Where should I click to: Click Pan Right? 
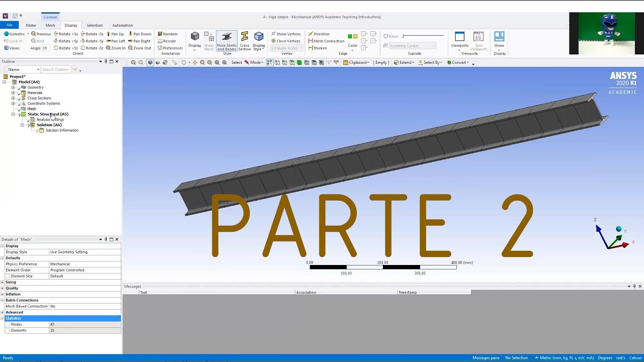pos(139,41)
